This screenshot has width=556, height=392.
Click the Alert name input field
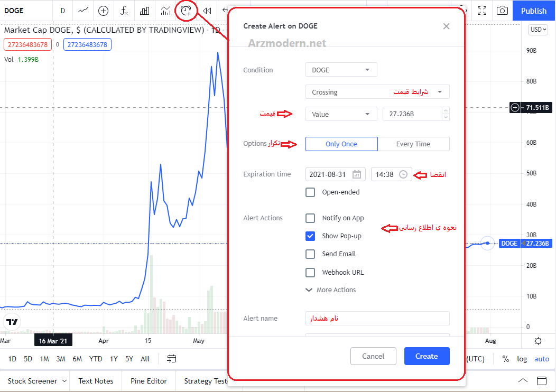pos(377,318)
